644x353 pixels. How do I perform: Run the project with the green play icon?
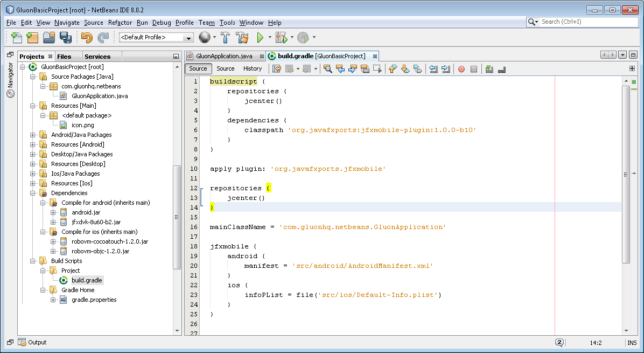pos(260,37)
